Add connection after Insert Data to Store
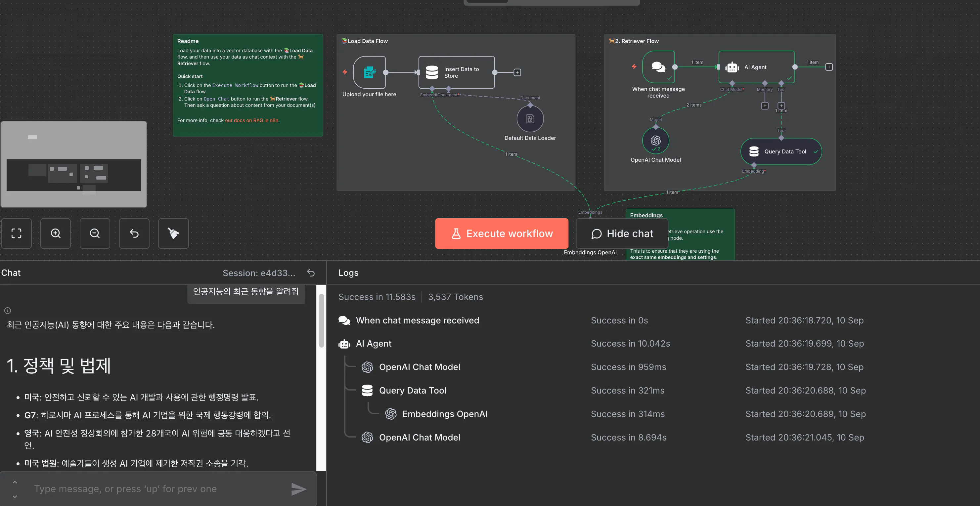 coord(517,72)
